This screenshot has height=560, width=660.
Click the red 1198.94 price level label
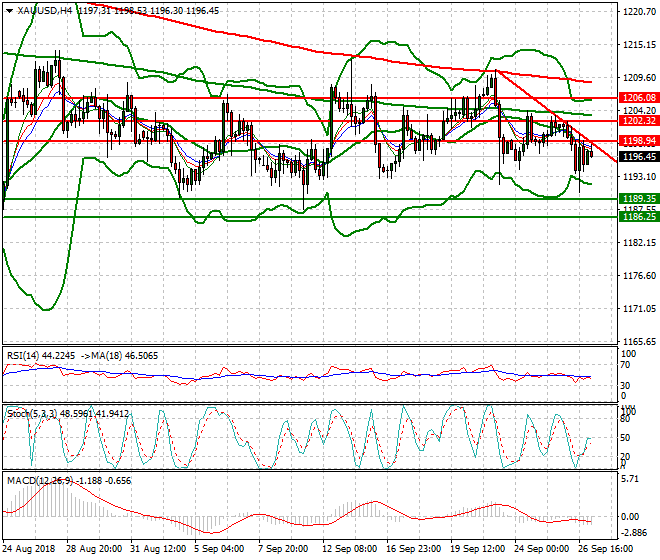click(639, 141)
